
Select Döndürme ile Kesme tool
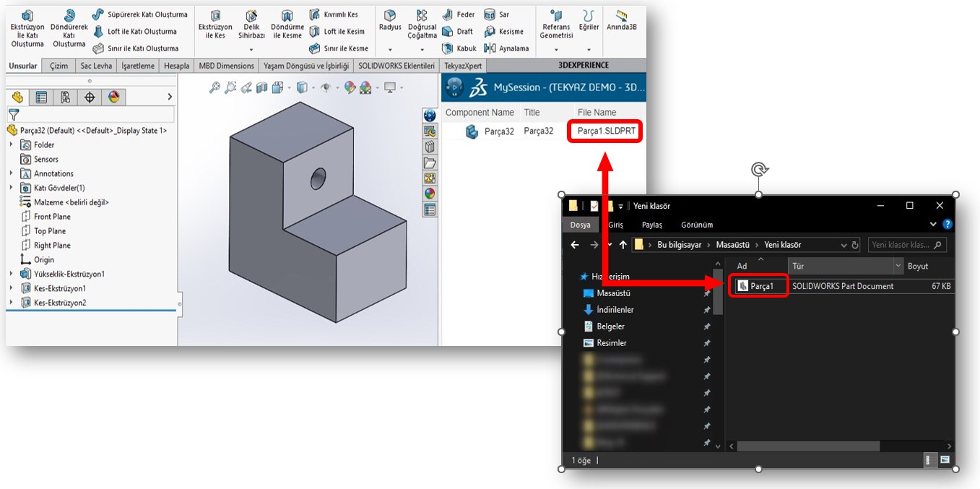(x=287, y=25)
